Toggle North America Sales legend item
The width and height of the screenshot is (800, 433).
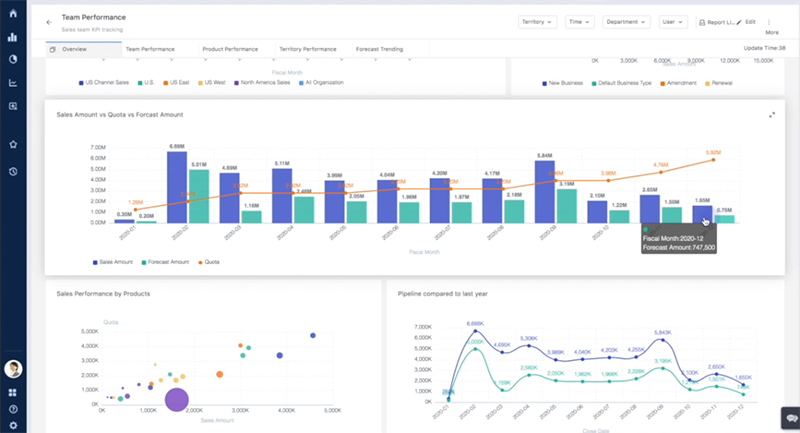click(262, 83)
